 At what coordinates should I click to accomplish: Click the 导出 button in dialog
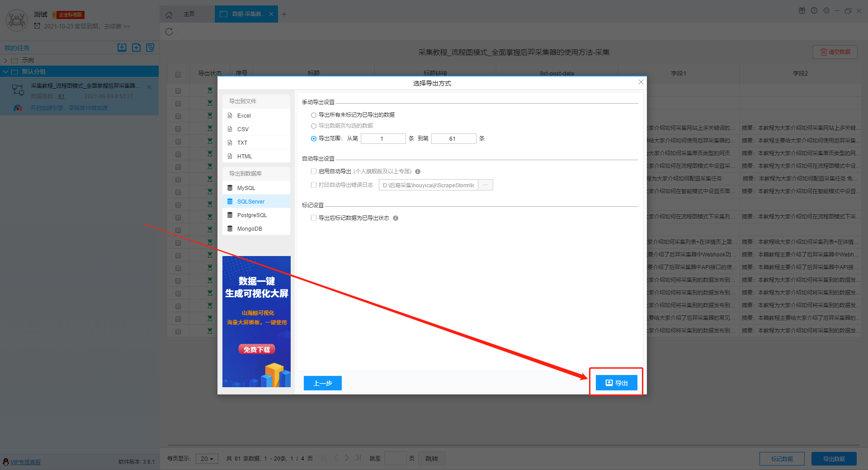tap(617, 383)
